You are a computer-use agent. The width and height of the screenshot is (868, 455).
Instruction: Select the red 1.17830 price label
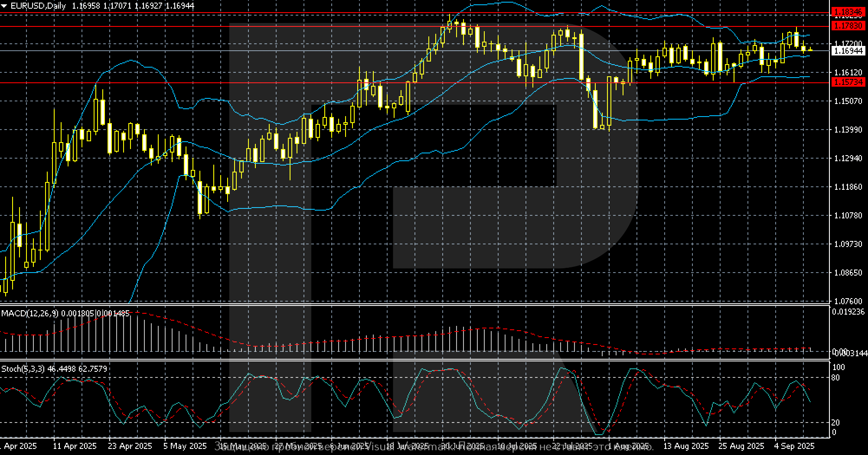click(x=848, y=26)
